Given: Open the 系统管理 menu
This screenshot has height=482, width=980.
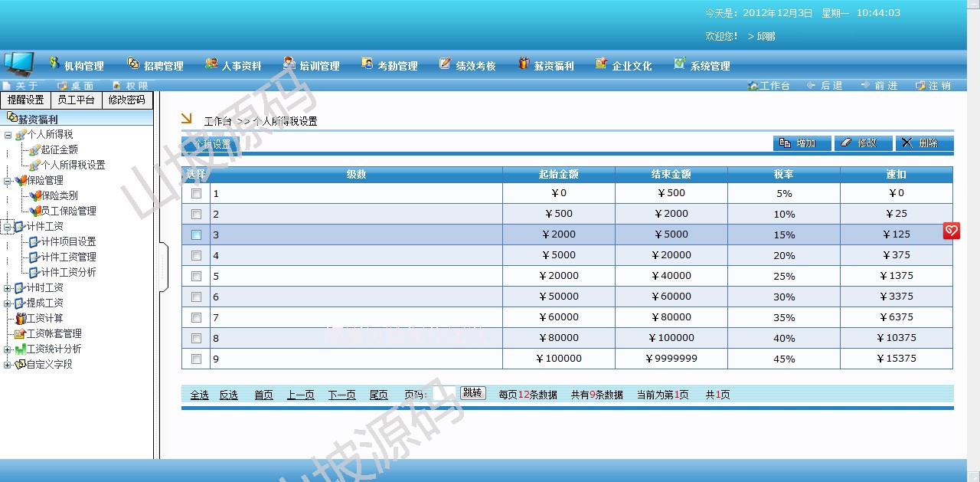Looking at the screenshot, I should [702, 66].
